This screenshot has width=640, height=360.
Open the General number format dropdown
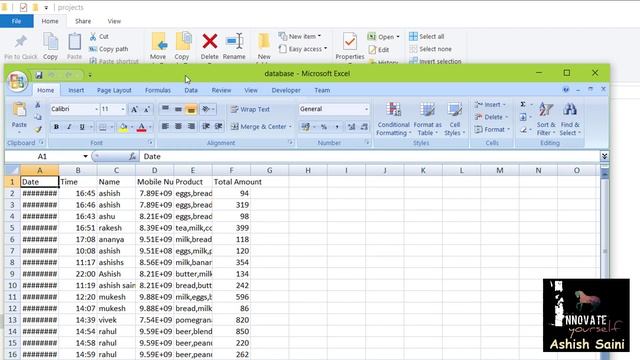tap(366, 109)
